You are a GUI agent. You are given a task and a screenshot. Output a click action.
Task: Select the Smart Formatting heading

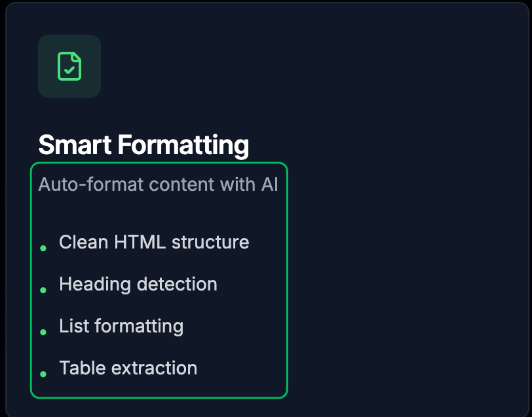click(x=144, y=145)
